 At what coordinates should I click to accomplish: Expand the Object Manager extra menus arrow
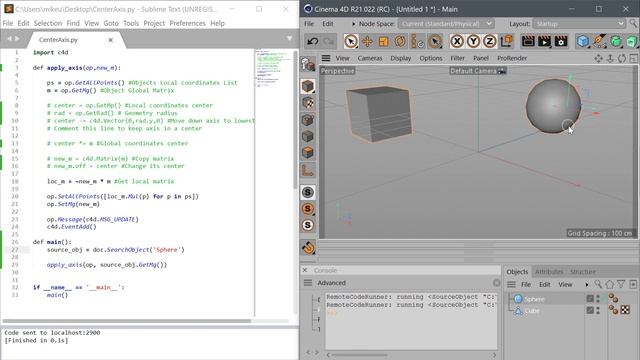tap(587, 284)
